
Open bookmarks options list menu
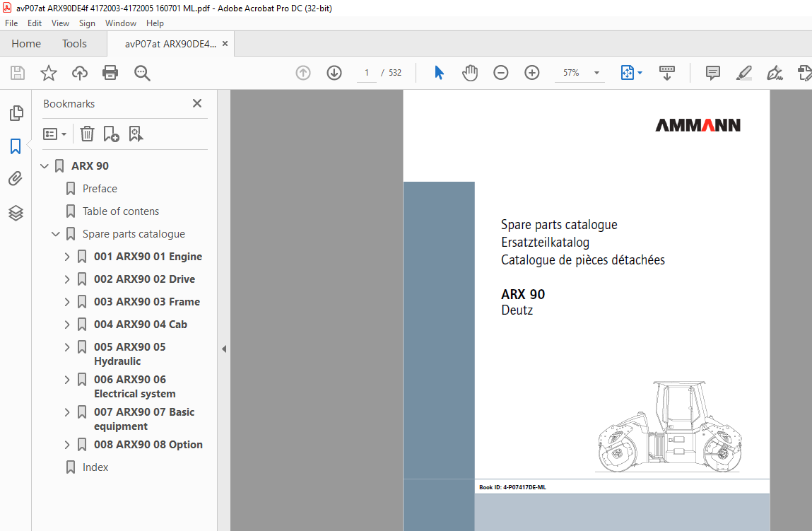click(55, 134)
